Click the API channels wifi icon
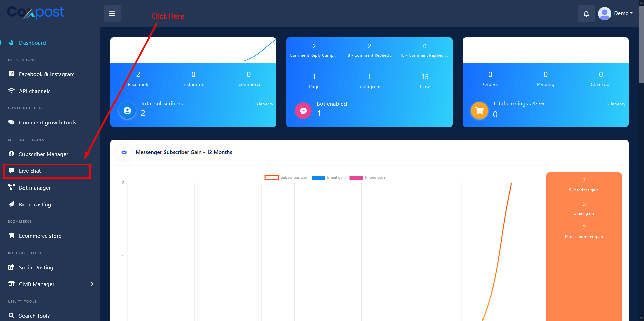 pyautogui.click(x=11, y=91)
